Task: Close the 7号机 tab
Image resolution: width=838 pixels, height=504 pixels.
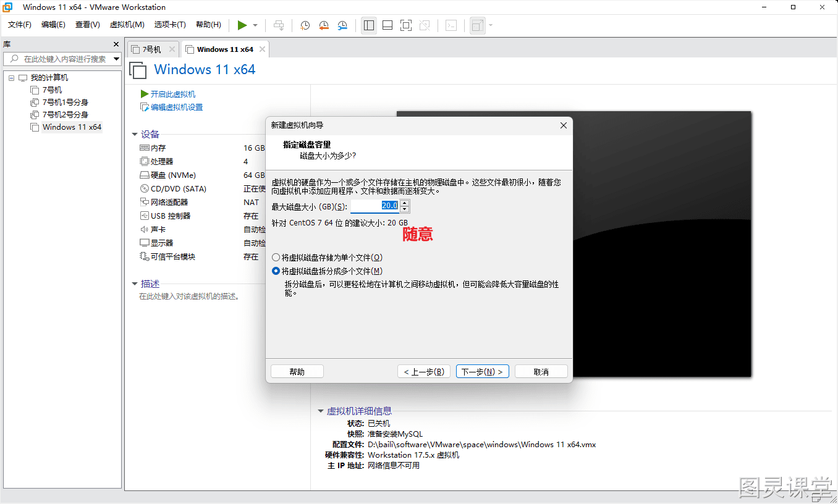Action: pyautogui.click(x=172, y=49)
